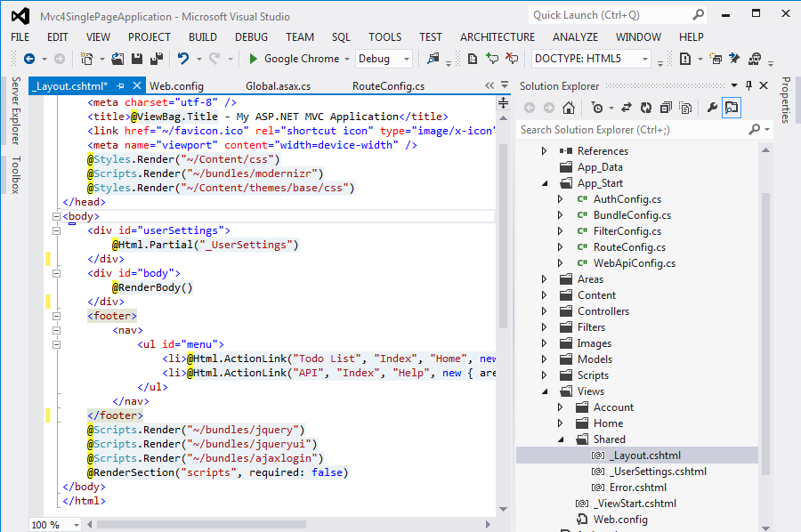Click the pin-style toolbar icon near validation
This screenshot has width=801, height=532.
pyautogui.click(x=734, y=59)
